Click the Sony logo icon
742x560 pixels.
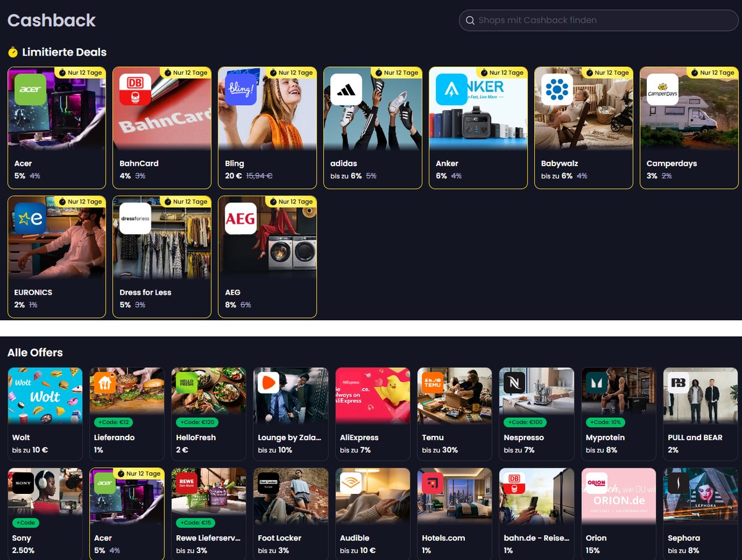(x=23, y=483)
